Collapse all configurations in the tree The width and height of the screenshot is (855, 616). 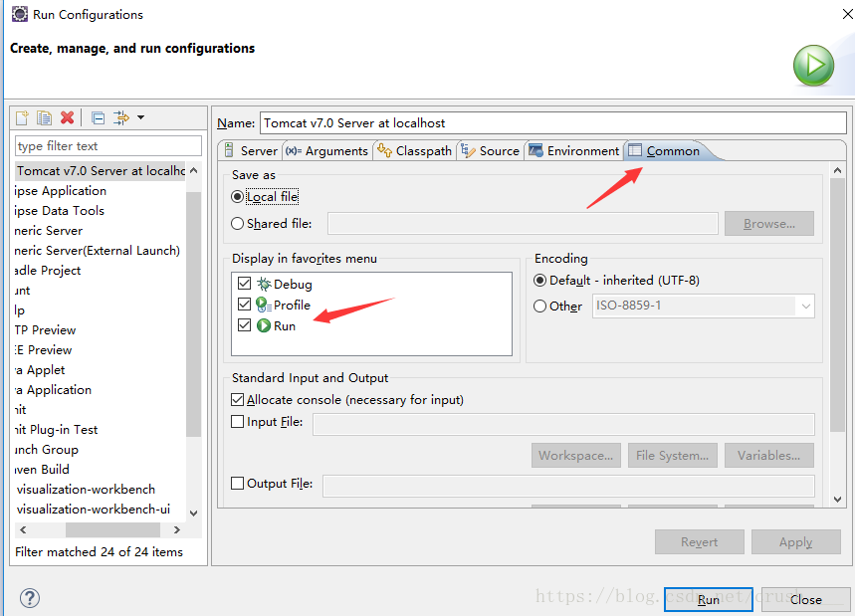pyautogui.click(x=99, y=117)
